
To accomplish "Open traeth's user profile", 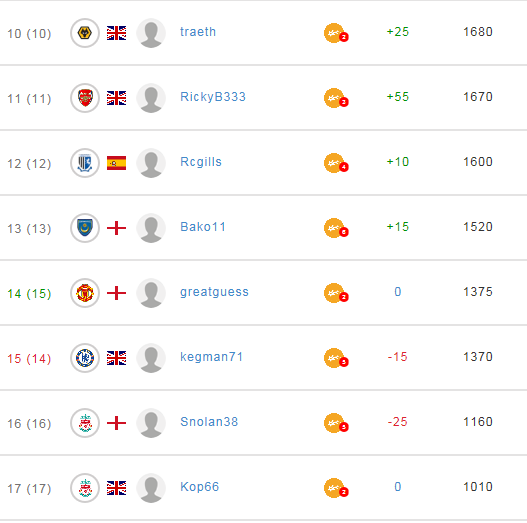I will [198, 32].
